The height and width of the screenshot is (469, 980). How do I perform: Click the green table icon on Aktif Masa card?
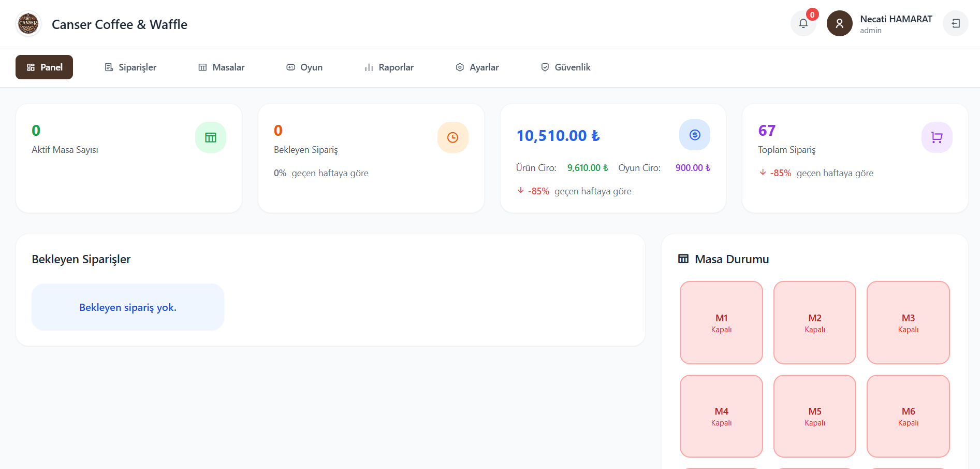tap(211, 137)
